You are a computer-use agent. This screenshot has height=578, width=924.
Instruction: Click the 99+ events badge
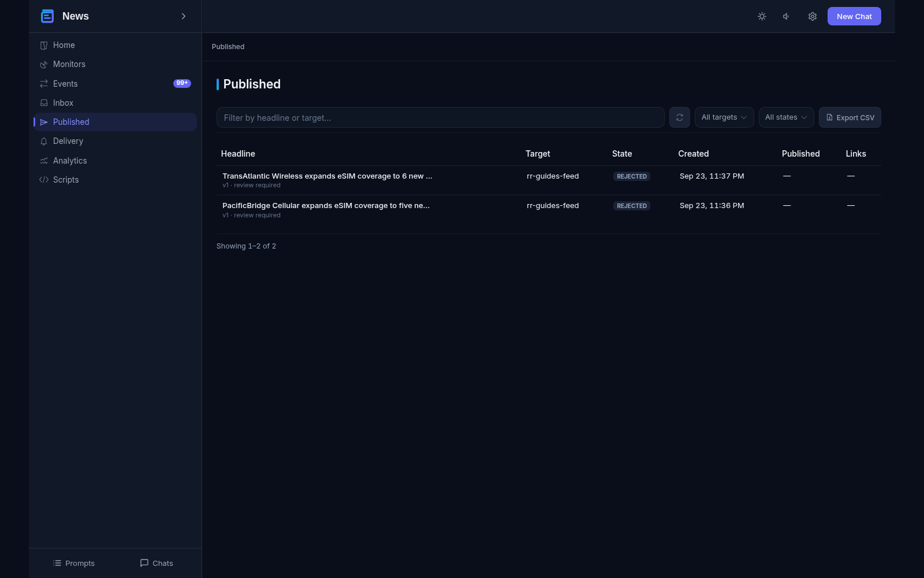pos(182,83)
